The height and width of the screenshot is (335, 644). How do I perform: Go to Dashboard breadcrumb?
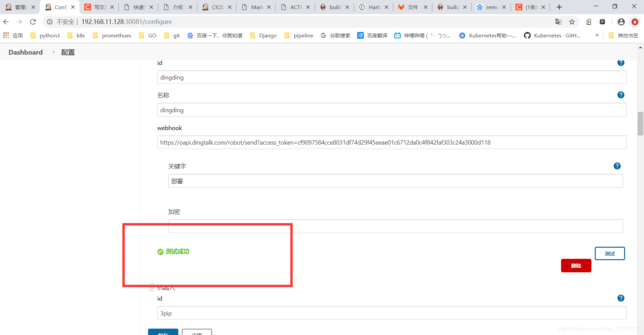point(26,52)
